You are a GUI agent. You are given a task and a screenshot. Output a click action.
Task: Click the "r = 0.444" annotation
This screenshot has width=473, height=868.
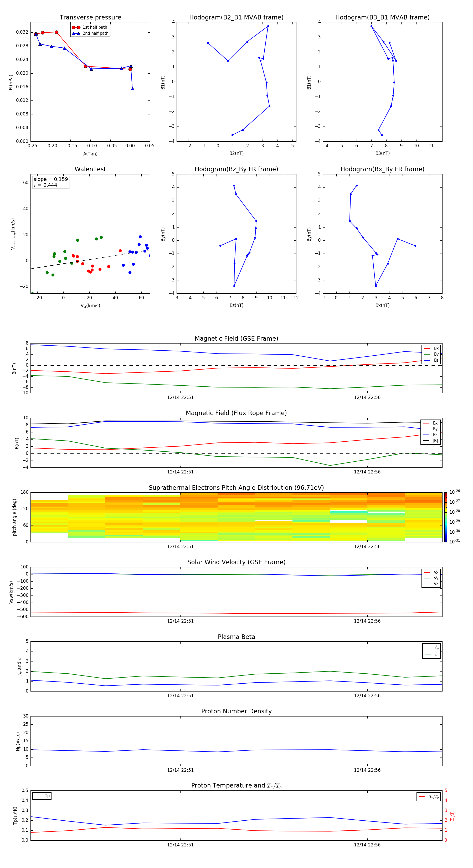pyautogui.click(x=45, y=185)
